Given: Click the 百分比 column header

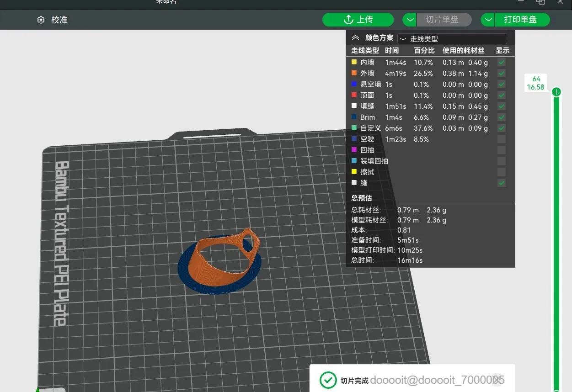Looking at the screenshot, I should pyautogui.click(x=424, y=50).
